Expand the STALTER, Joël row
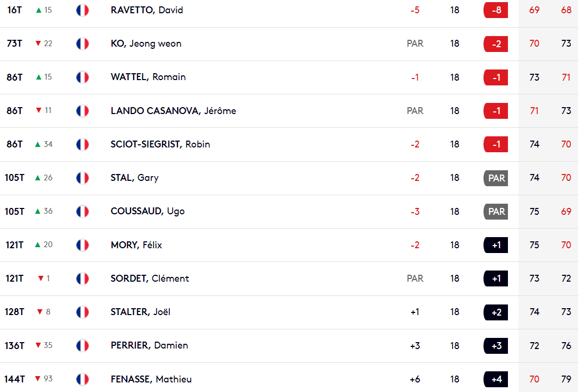Viewport: 578px width, 392px height. click(289, 312)
